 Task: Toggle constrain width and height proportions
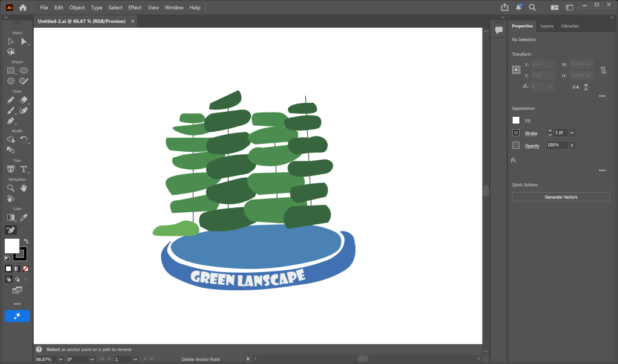coord(603,70)
